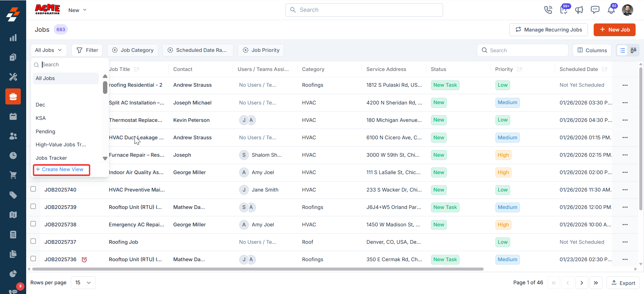The image size is (644, 294).
Task: Focus the jobs table search field
Action: (523, 50)
